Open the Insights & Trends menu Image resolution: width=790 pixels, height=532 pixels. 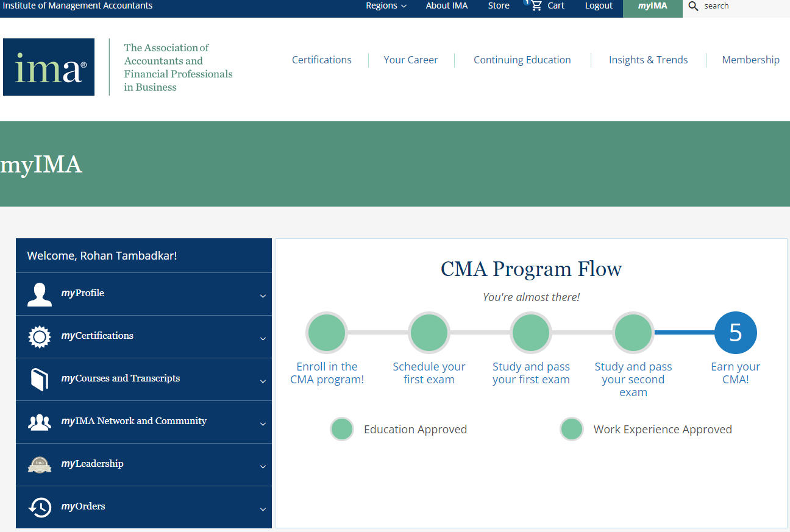[x=648, y=60]
